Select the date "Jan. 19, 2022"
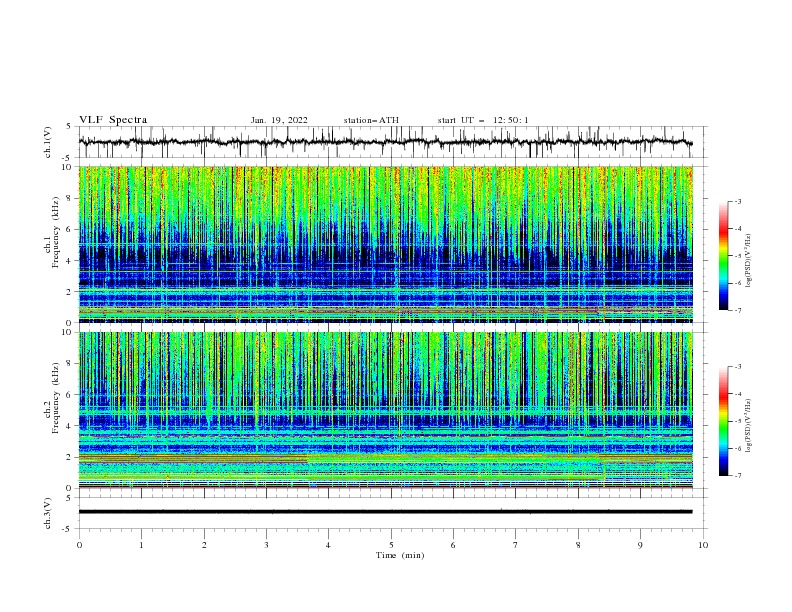This screenshot has width=792, height=612. point(279,120)
